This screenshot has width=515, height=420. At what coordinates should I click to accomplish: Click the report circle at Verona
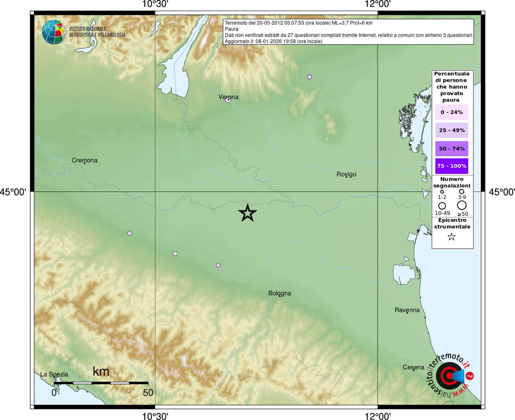point(228,100)
